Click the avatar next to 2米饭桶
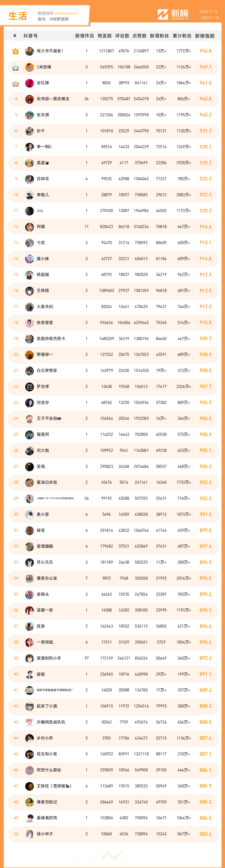 pos(30,67)
